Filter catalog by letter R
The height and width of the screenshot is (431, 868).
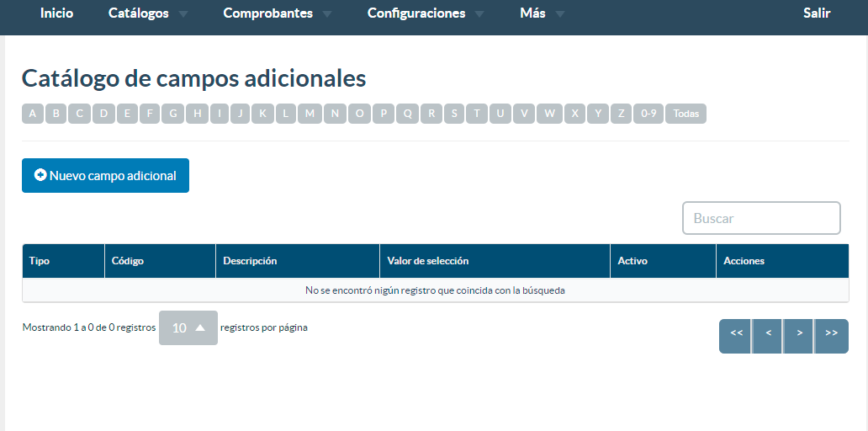click(431, 114)
